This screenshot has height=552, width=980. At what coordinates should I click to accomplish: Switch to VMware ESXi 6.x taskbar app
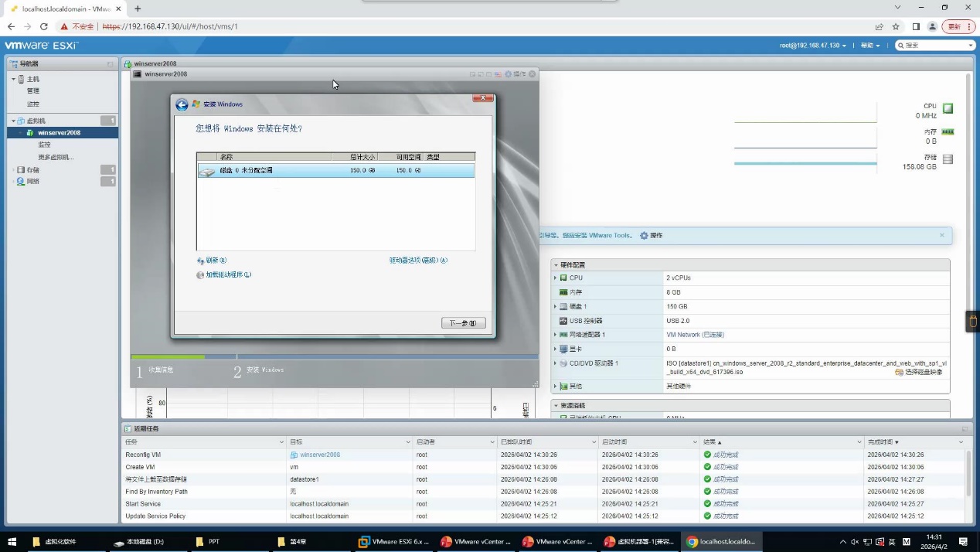394,542
